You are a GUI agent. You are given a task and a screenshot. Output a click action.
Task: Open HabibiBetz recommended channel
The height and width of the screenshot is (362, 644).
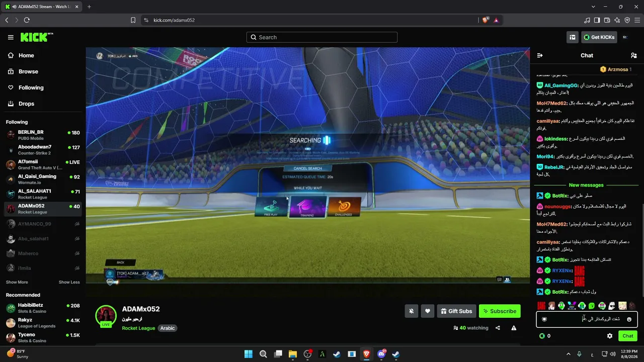43,308
